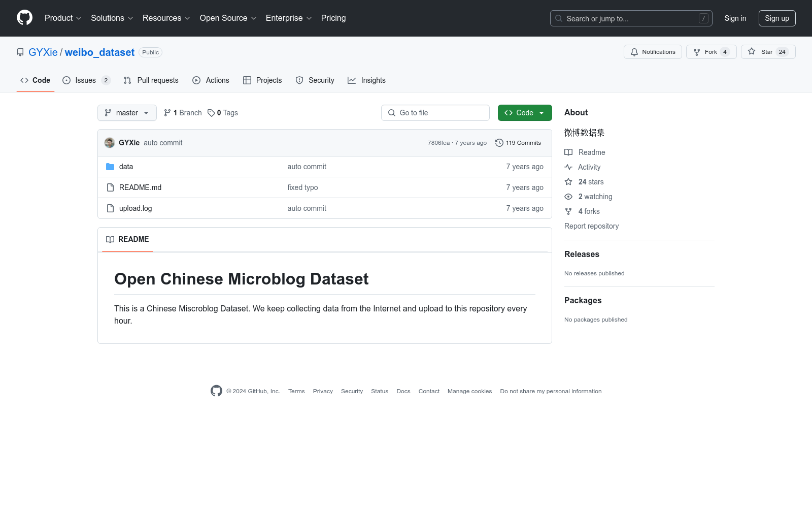
Task: Switch to the Issues tab
Action: click(x=86, y=80)
